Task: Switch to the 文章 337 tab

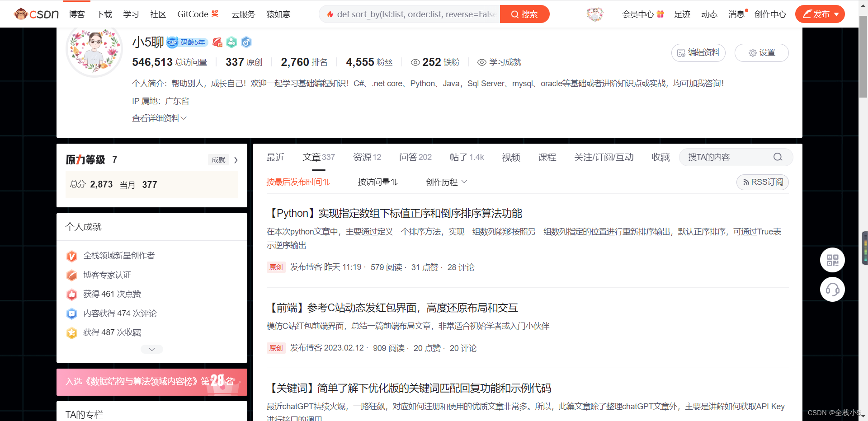Action: click(319, 157)
